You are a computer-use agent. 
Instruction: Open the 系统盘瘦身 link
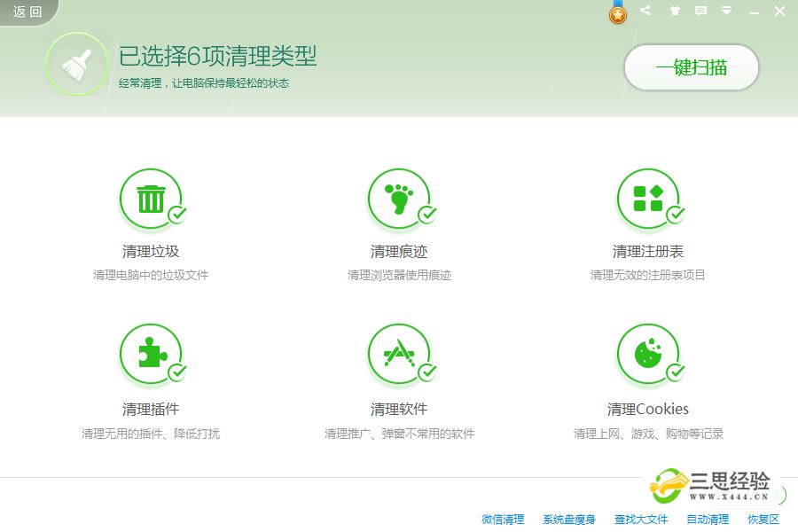pos(569,520)
